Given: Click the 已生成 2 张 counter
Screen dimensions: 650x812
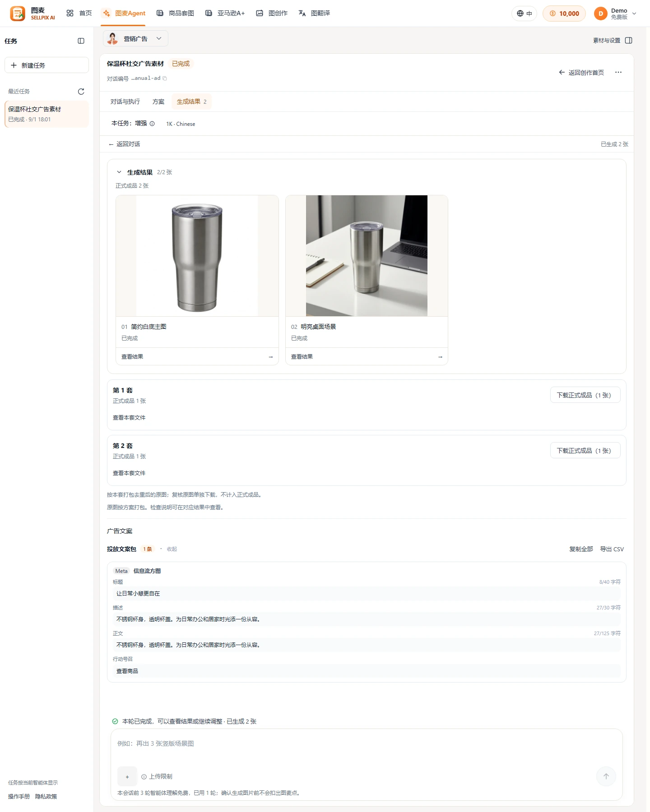Looking at the screenshot, I should point(614,144).
